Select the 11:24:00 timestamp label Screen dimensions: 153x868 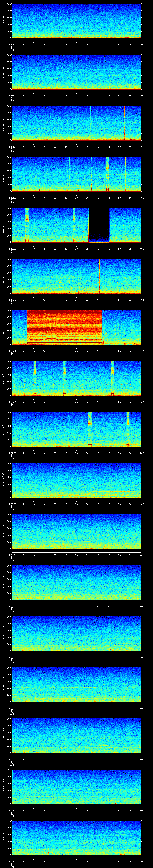12,555
